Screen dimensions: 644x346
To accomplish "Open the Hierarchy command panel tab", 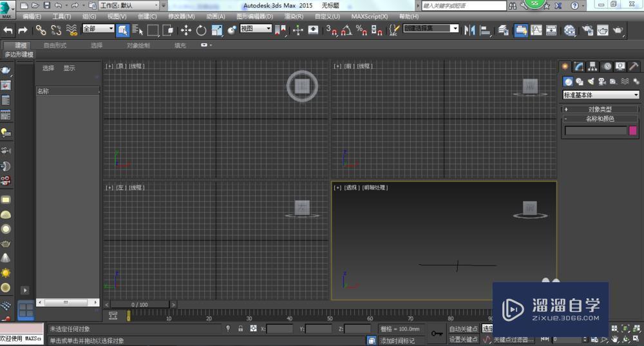I will (592, 66).
